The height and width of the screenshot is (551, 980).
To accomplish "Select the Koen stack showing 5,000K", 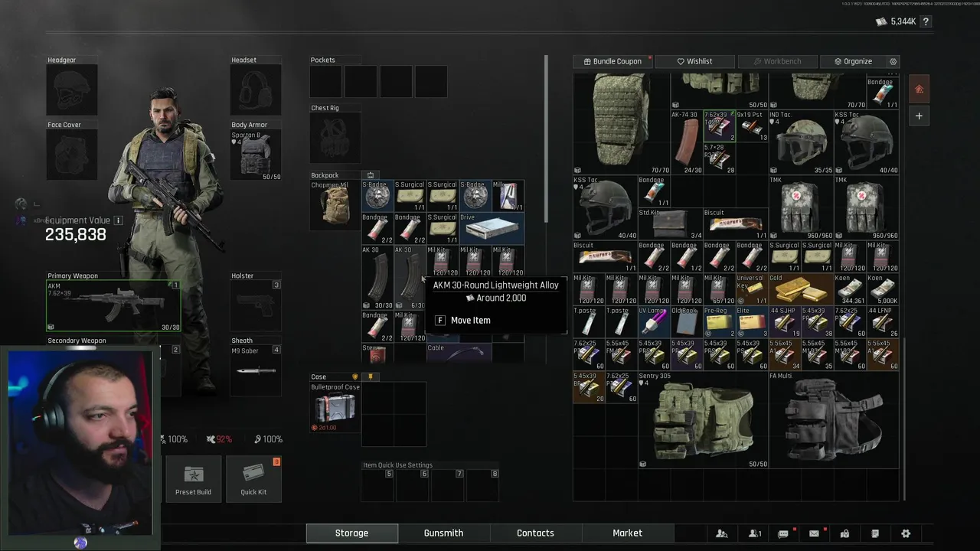I will [x=882, y=289].
